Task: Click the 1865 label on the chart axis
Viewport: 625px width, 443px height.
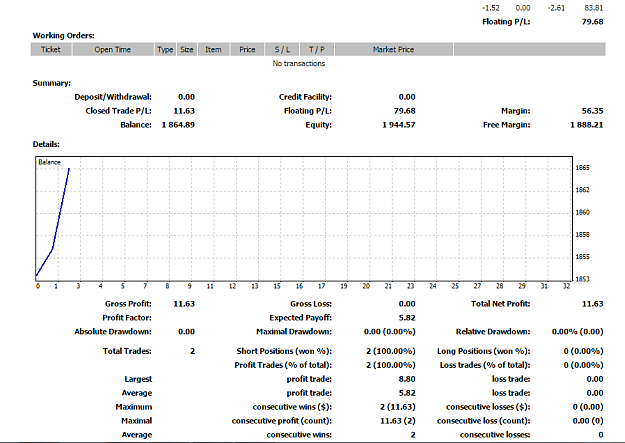Action: pos(582,168)
